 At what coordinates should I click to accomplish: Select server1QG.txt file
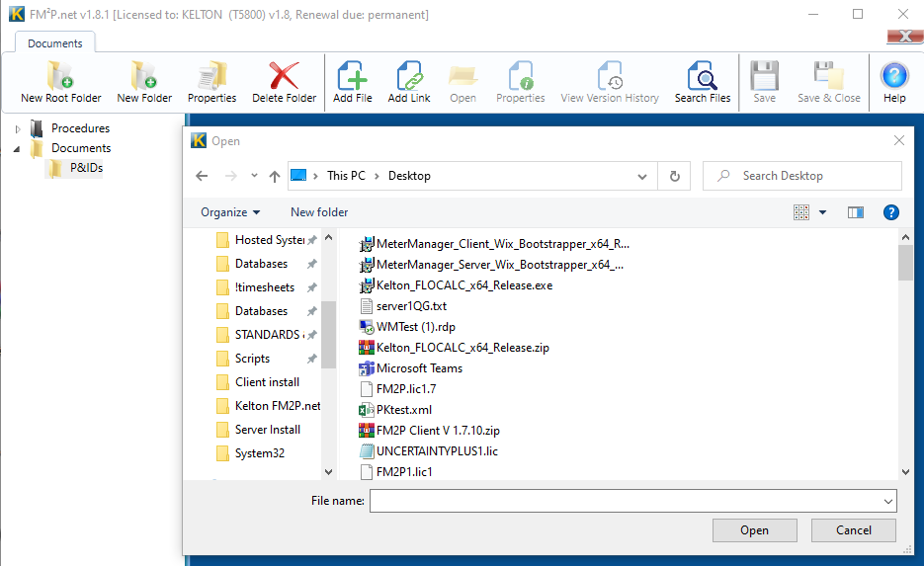pos(402,306)
